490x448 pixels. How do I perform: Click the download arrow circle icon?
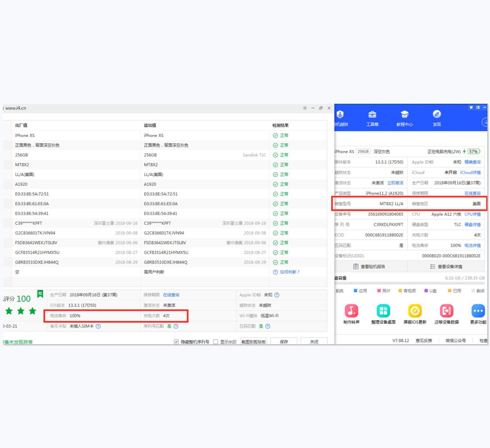point(485,122)
